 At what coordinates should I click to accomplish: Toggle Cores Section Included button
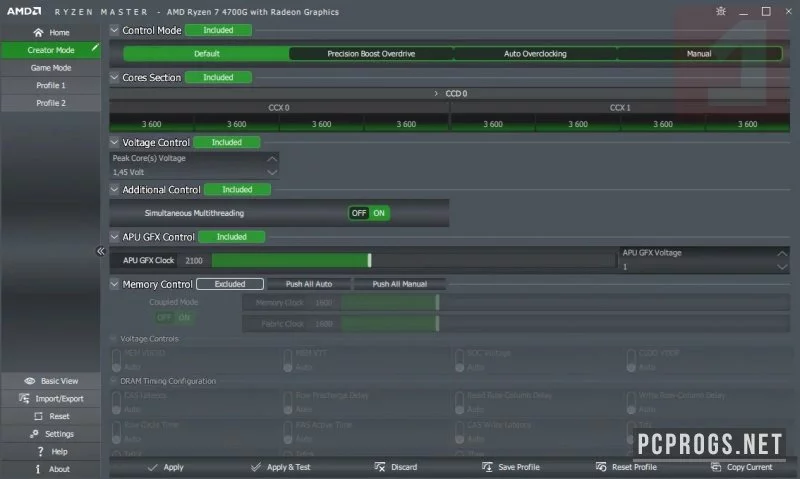point(218,77)
